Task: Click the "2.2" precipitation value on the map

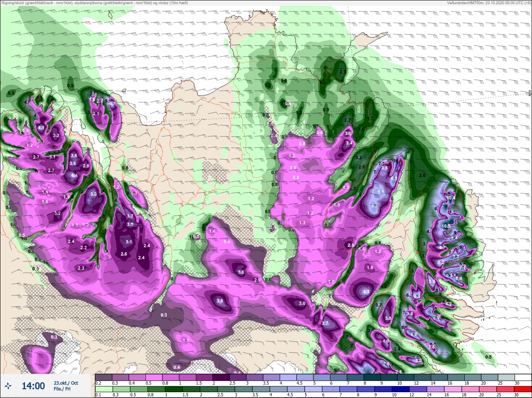Action: [84, 248]
